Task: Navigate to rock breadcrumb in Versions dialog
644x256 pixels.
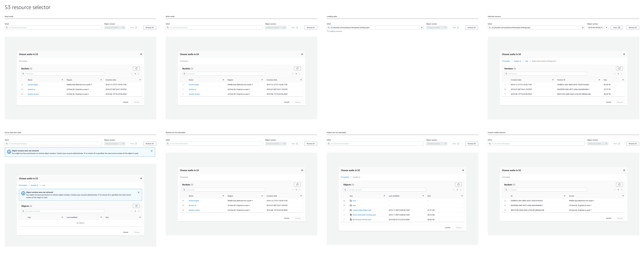Action: [526, 61]
